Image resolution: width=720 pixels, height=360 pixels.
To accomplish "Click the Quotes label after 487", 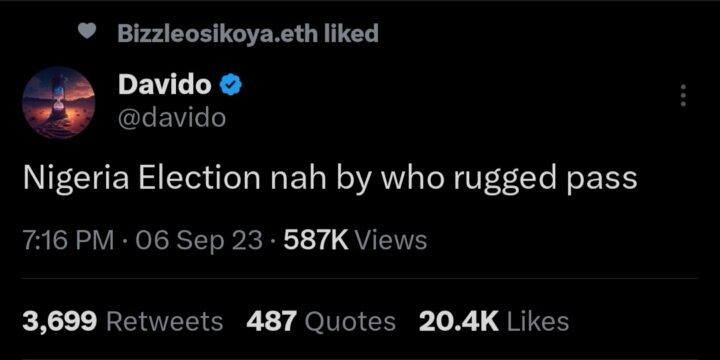I will click(x=350, y=321).
